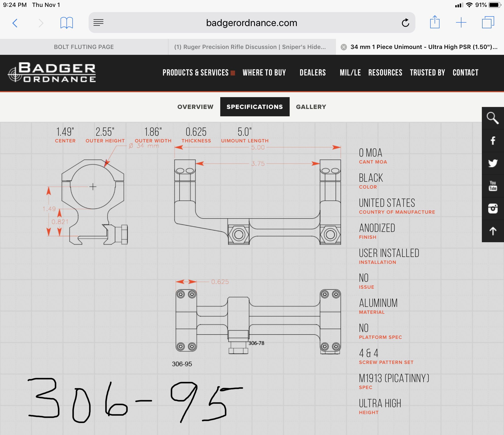The height and width of the screenshot is (435, 504).
Task: Open the Twitter bird icon
Action: click(x=493, y=164)
